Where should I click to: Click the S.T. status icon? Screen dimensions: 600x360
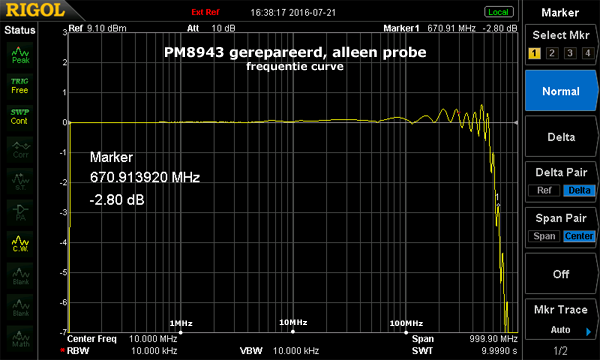pos(20,181)
